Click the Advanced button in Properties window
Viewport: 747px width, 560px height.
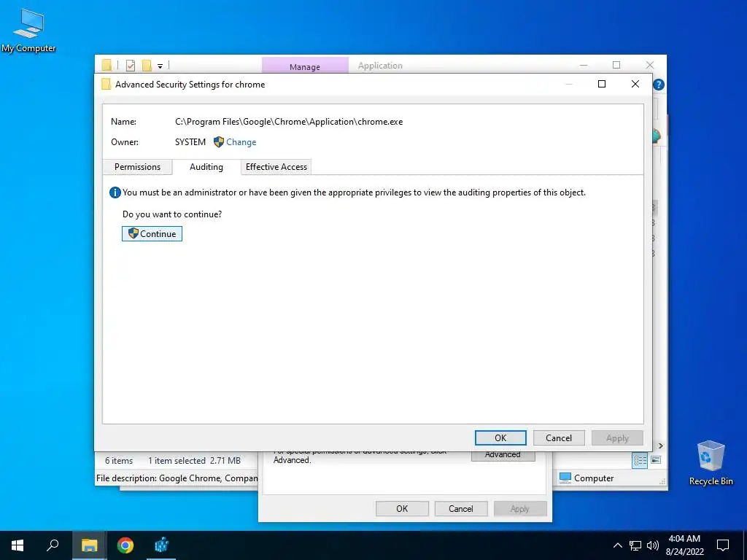503,455
